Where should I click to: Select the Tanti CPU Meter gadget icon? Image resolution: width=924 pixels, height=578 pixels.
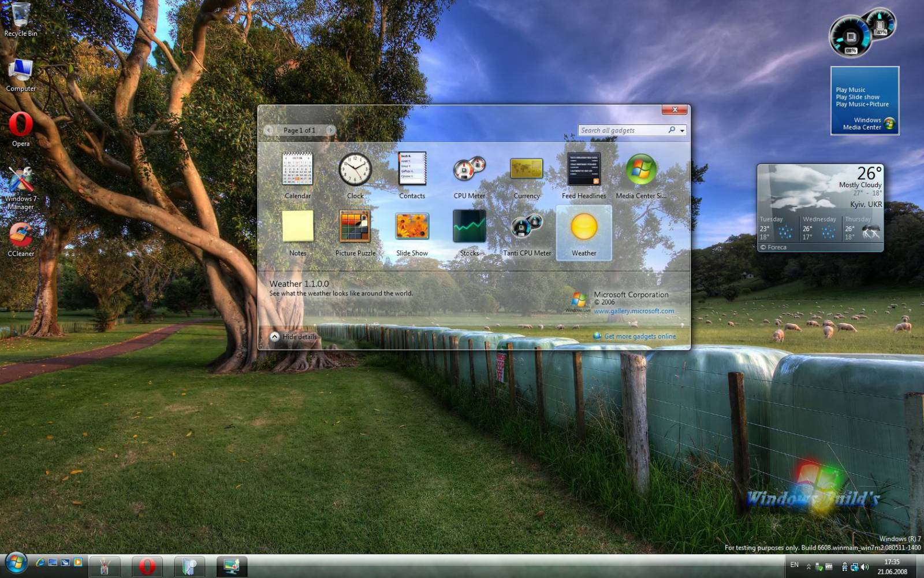[526, 225]
